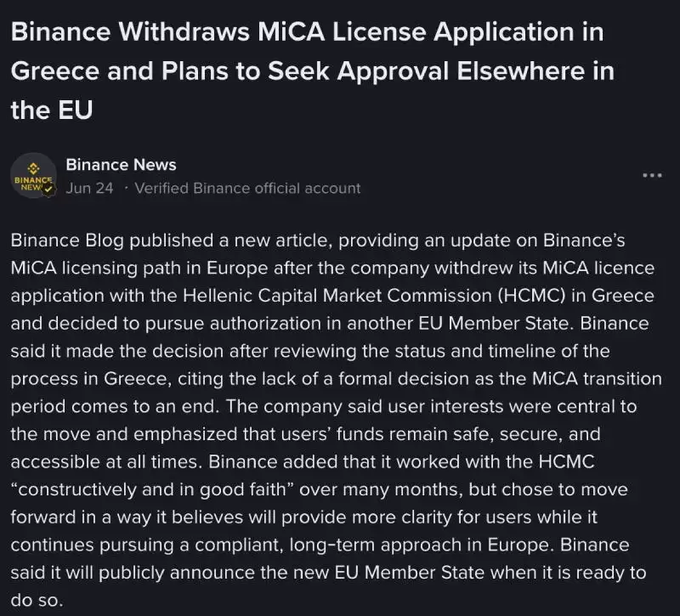Click the Verified Binance official account label
Screen dimensions: 680x616
pyautogui.click(x=247, y=188)
